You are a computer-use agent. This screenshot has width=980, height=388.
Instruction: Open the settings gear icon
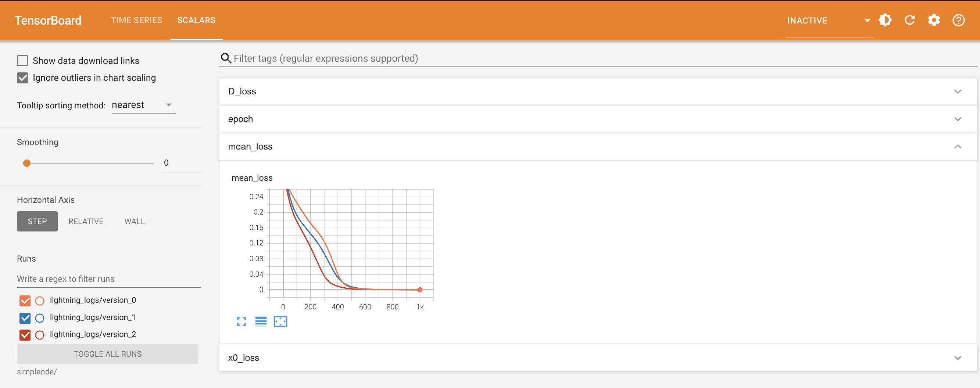[x=934, y=20]
